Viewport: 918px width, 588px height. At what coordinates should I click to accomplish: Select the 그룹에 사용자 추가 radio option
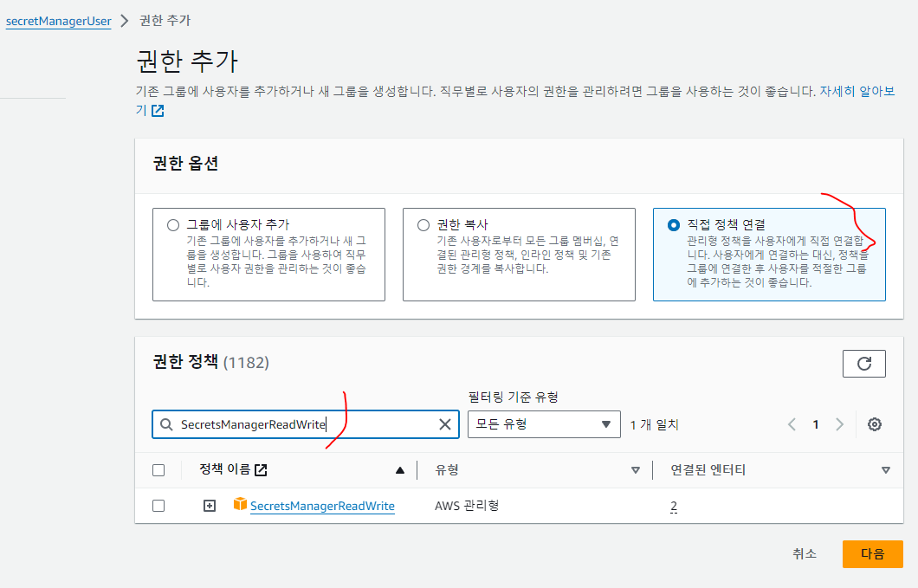pyautogui.click(x=172, y=225)
